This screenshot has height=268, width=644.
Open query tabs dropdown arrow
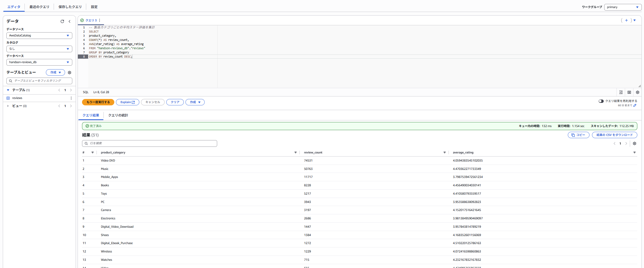click(x=635, y=20)
